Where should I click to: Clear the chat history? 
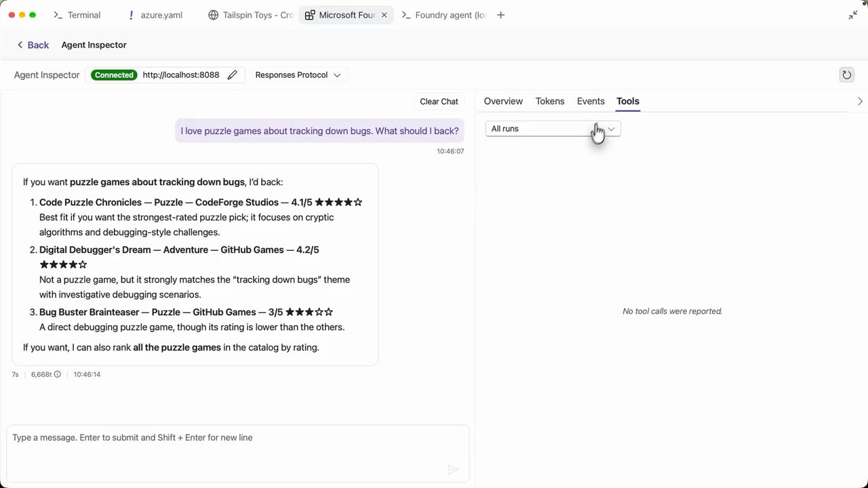pos(439,102)
